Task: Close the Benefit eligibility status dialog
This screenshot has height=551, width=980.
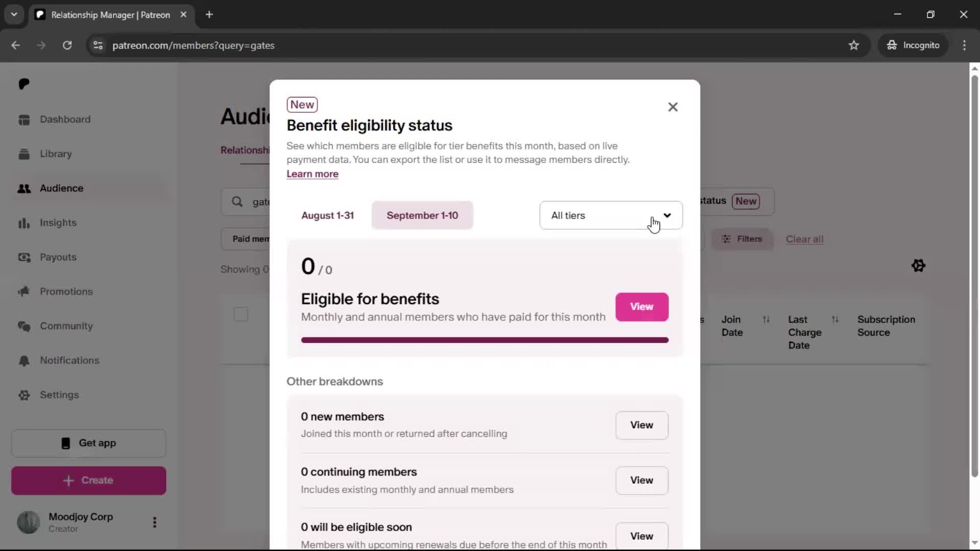Action: 673,107
